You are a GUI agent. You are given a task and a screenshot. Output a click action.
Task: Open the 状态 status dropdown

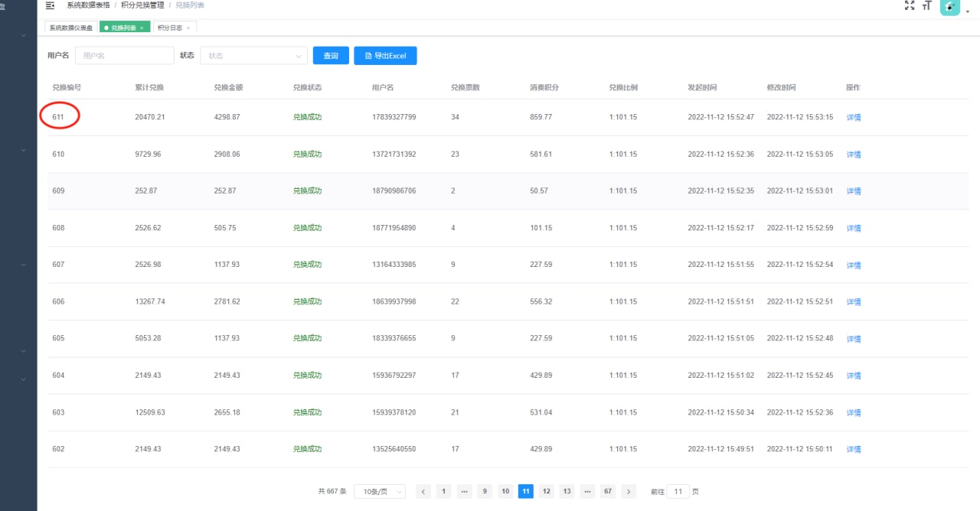[x=253, y=55]
